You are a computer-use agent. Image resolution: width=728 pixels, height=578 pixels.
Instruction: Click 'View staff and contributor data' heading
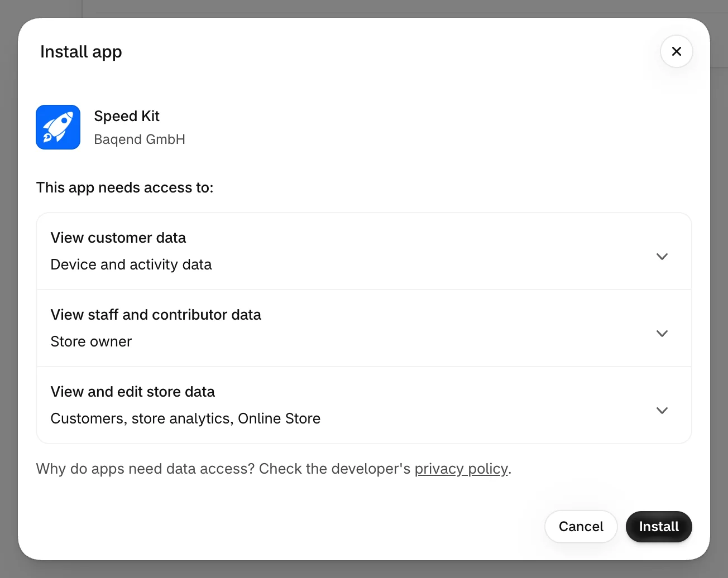click(156, 315)
